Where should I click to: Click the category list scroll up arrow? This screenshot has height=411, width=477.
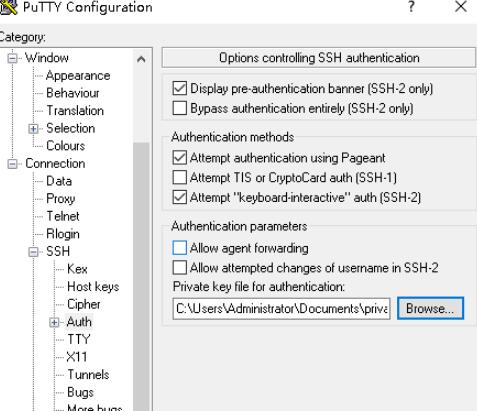(141, 60)
